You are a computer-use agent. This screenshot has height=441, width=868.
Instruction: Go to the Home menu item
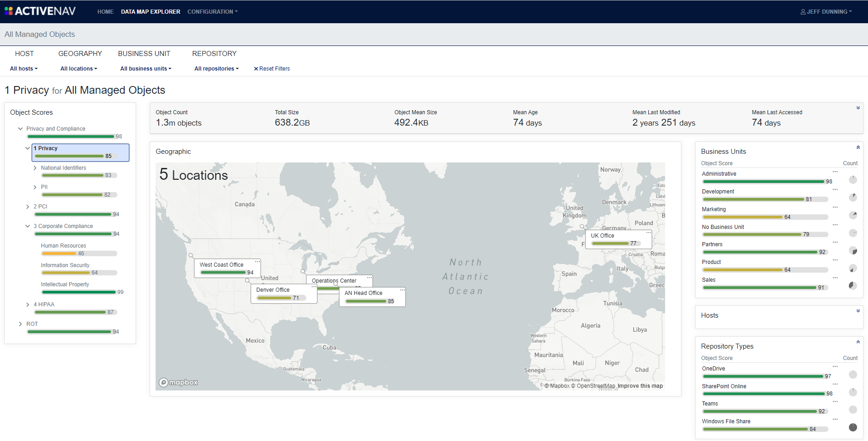pos(106,12)
